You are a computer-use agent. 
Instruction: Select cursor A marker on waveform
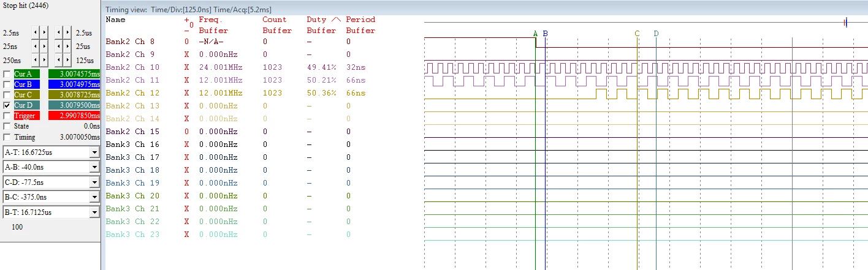(536, 34)
